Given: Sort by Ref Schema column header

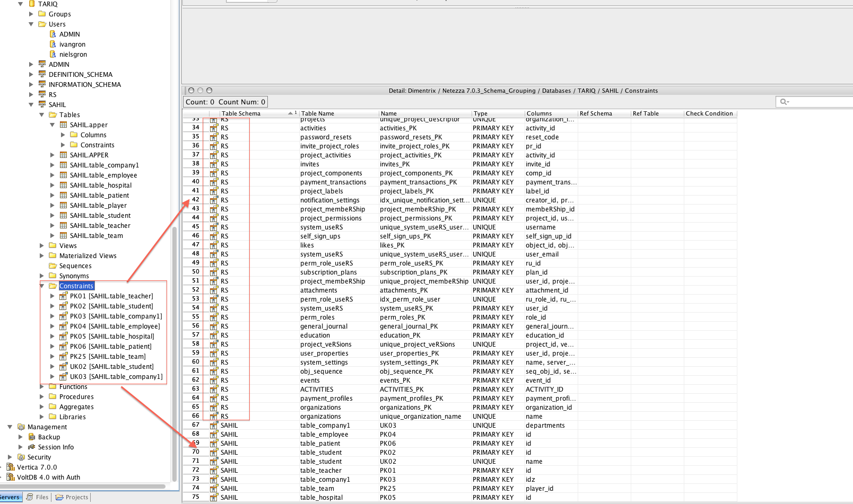Looking at the screenshot, I should 604,113.
